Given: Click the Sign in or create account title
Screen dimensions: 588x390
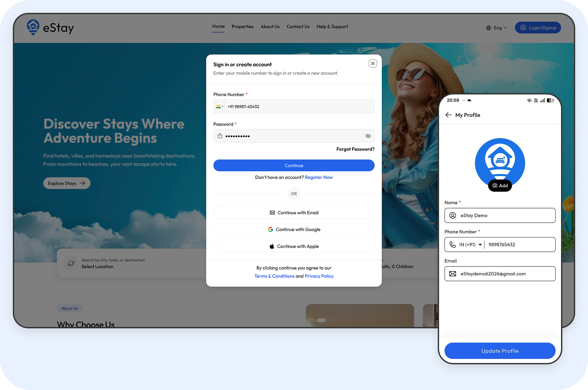Looking at the screenshot, I should click(x=242, y=65).
